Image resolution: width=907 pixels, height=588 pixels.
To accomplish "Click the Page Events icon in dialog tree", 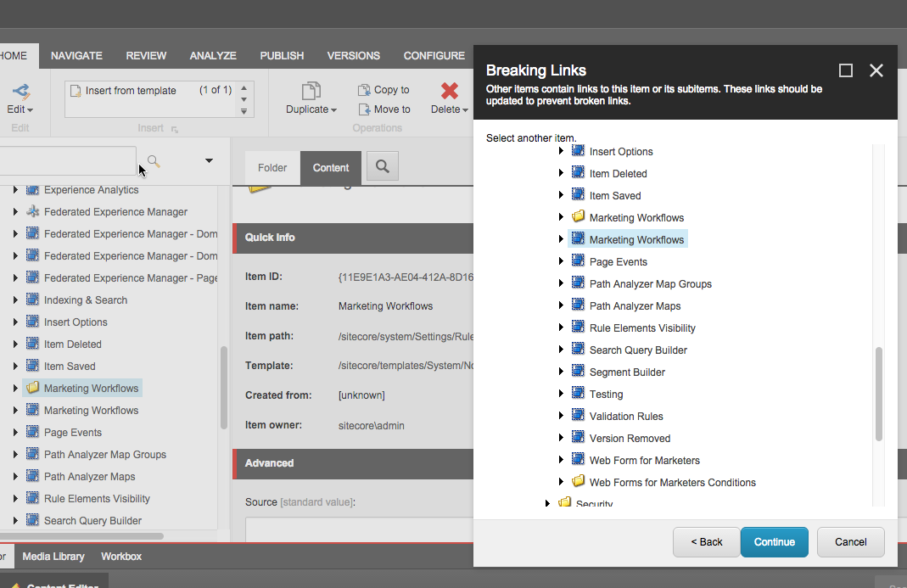I will (578, 261).
